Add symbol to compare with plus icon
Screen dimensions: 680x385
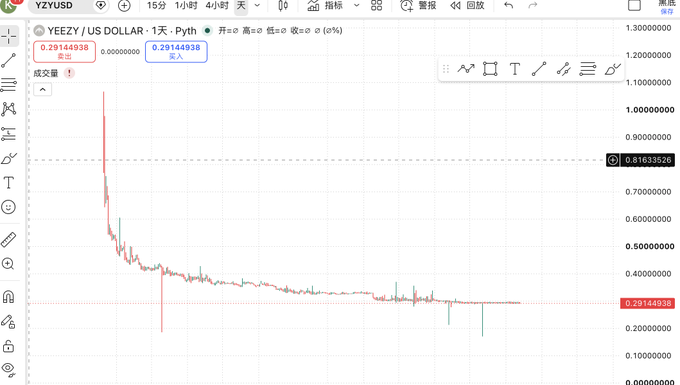tap(124, 6)
